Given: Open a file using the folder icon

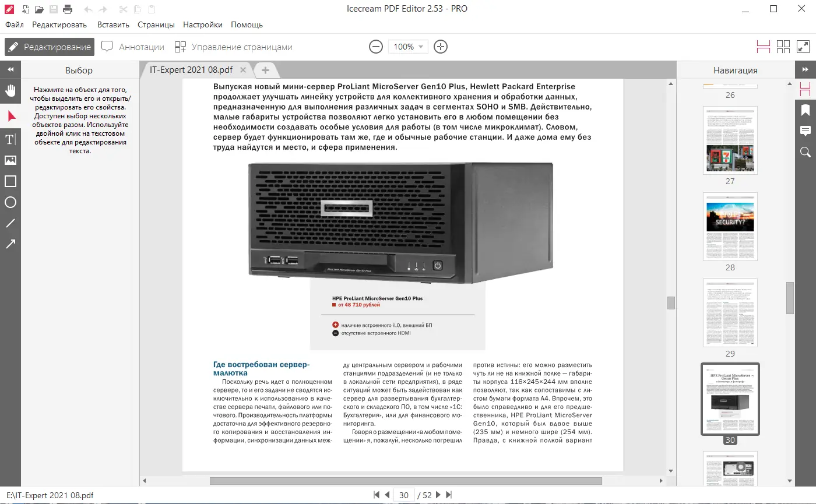Looking at the screenshot, I should (39, 9).
